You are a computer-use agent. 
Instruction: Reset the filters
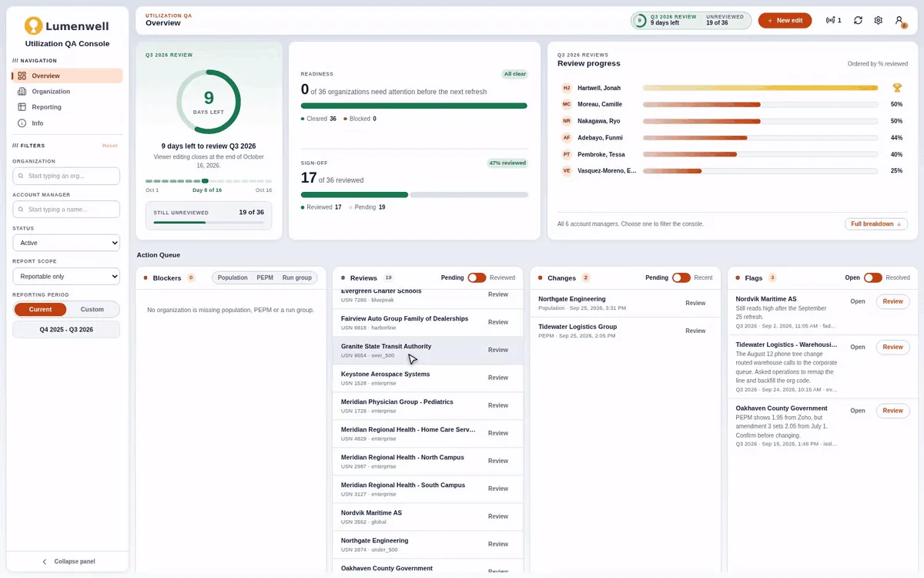(110, 146)
